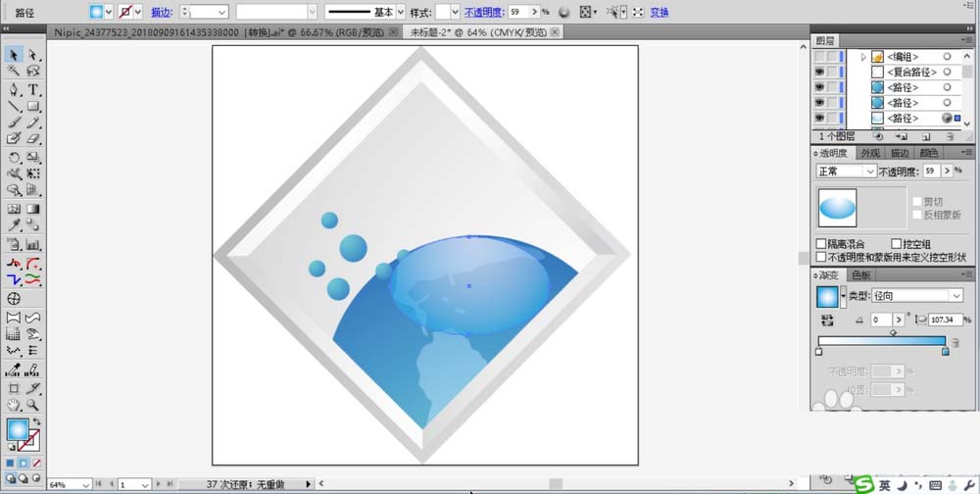Create new layer in Layers panel
The width and height of the screenshot is (980, 494).
[x=926, y=136]
